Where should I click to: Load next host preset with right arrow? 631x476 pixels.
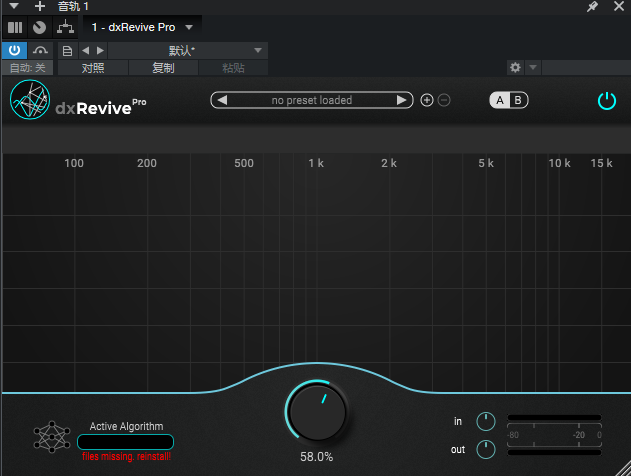pyautogui.click(x=101, y=51)
